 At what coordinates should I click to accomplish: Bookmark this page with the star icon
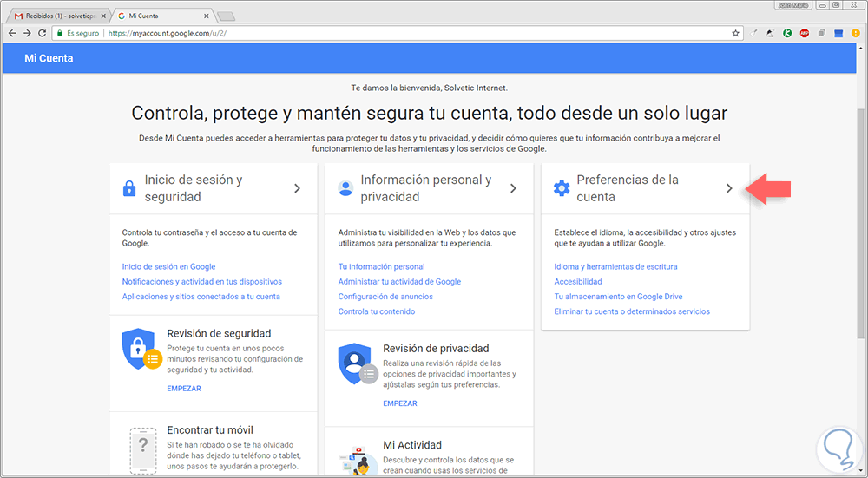point(736,33)
